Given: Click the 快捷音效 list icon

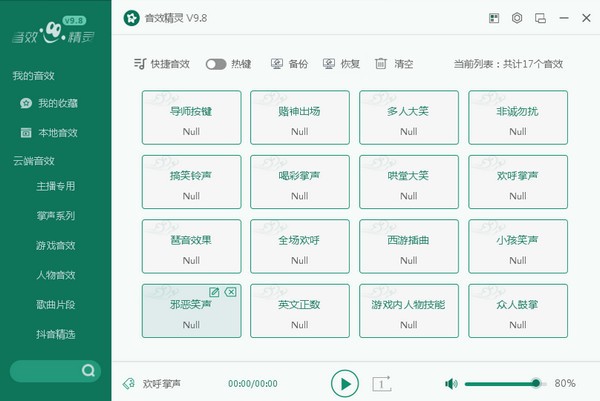Looking at the screenshot, I should (x=140, y=64).
